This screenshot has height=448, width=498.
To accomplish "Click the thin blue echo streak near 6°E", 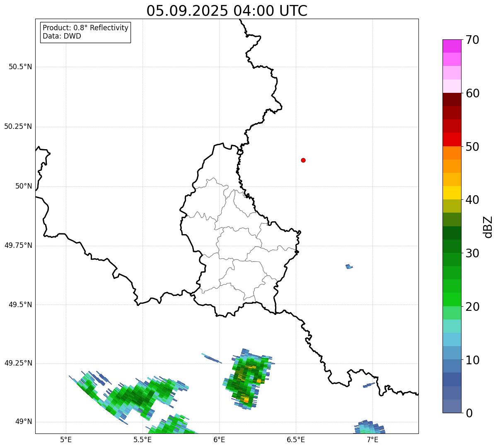I will click(212, 358).
